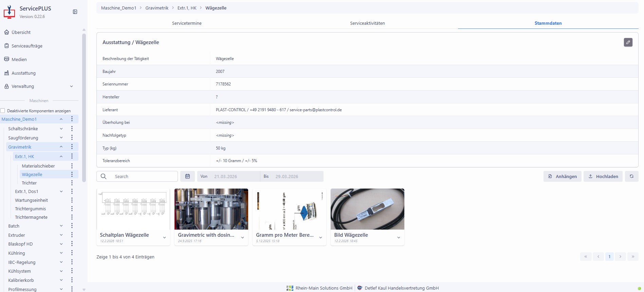
Task: Click the Hochladen button
Action: click(x=603, y=176)
